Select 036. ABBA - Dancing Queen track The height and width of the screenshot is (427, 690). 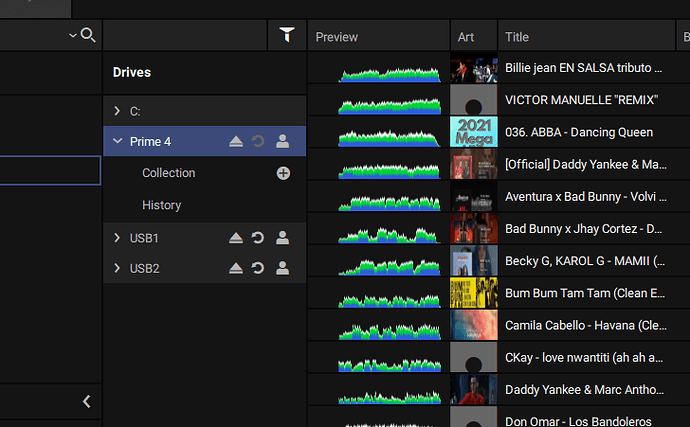(x=579, y=132)
